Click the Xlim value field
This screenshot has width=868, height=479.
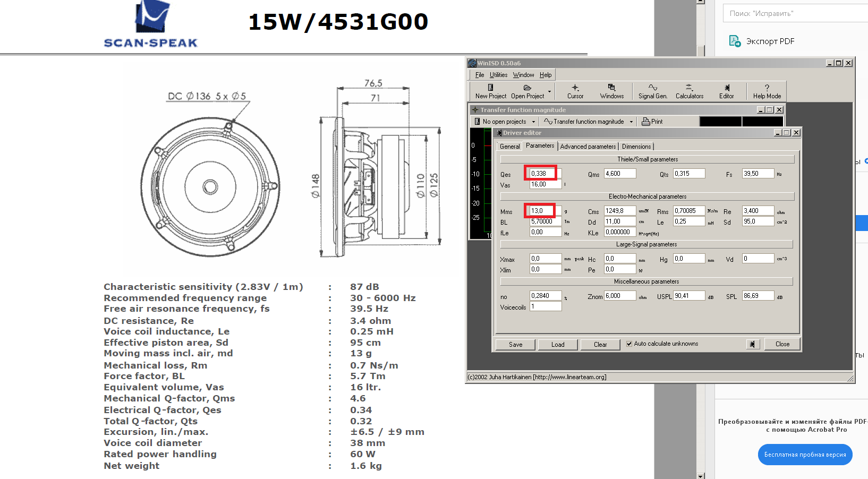point(546,269)
